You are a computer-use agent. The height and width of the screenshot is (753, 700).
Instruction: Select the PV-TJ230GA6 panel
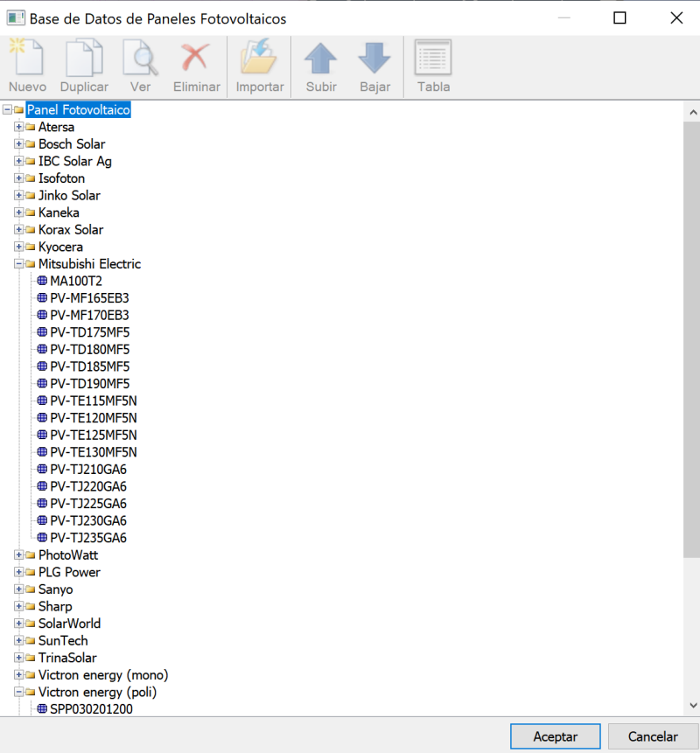pyautogui.click(x=88, y=520)
